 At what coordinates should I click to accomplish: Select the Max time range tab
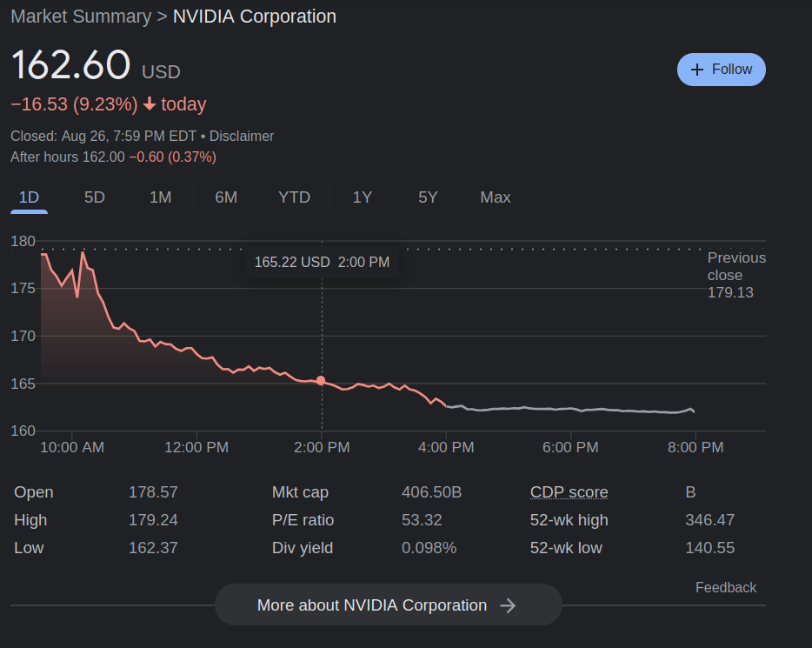click(495, 197)
